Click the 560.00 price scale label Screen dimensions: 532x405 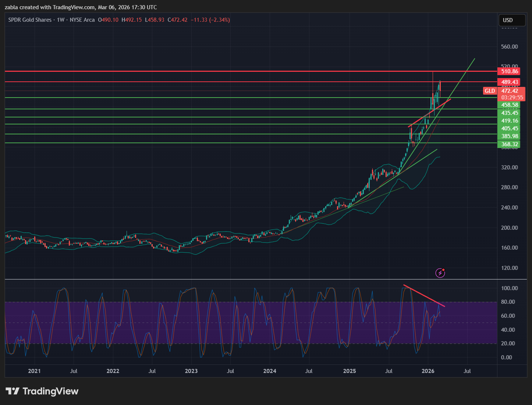(x=510, y=47)
